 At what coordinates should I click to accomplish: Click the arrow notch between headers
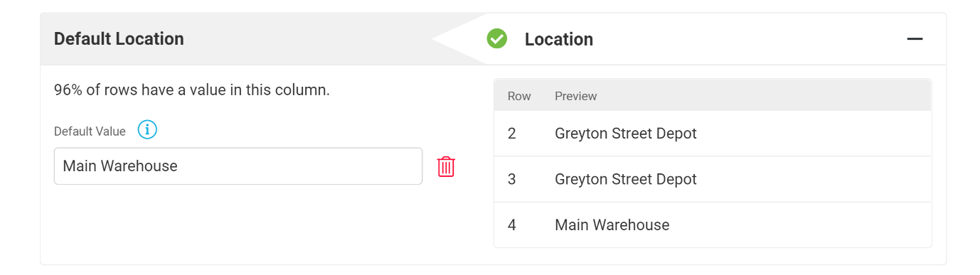[459, 39]
